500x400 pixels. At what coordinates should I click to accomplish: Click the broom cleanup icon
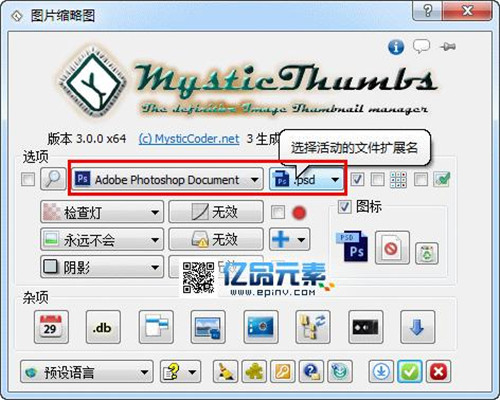coord(225,371)
